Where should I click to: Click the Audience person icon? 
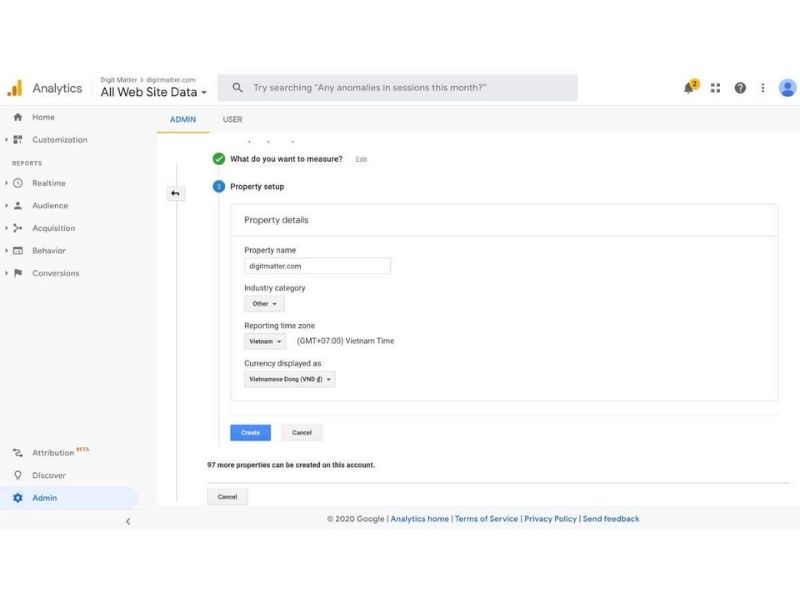[18, 205]
